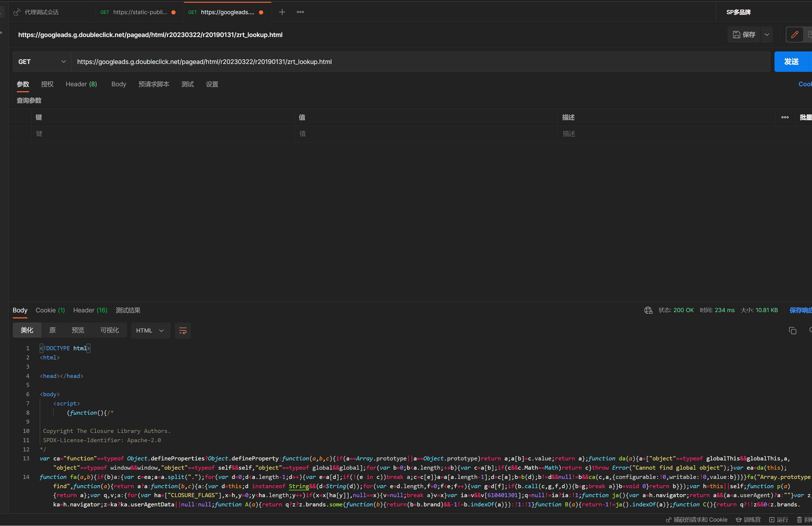Screen dimensions: 812x526
Task: Focus the request URL input field
Action: tap(420, 62)
